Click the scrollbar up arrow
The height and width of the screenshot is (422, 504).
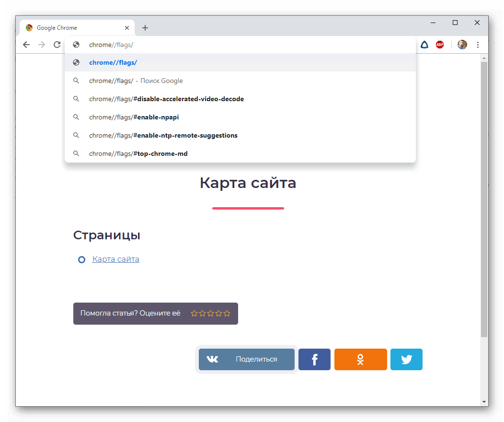484,58
